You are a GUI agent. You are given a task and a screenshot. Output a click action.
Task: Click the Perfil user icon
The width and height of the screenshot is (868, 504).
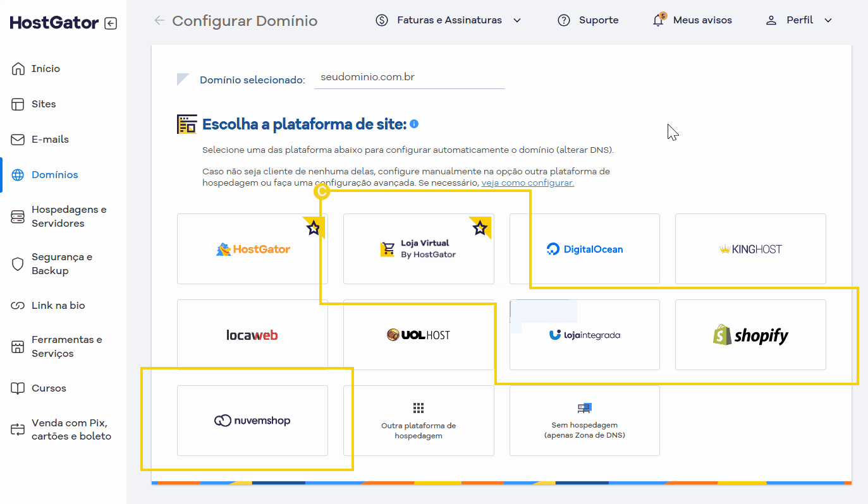771,20
